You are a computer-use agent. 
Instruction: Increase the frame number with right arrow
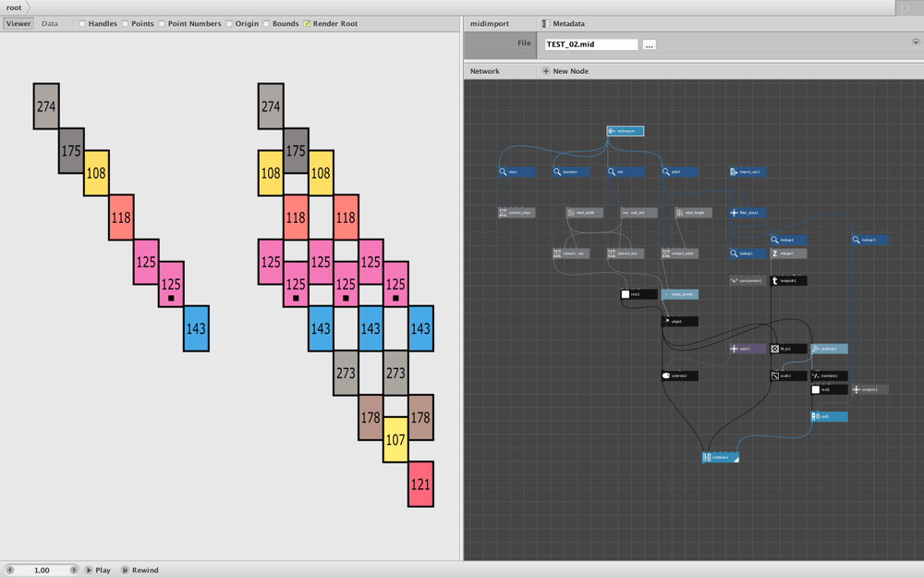pyautogui.click(x=74, y=570)
